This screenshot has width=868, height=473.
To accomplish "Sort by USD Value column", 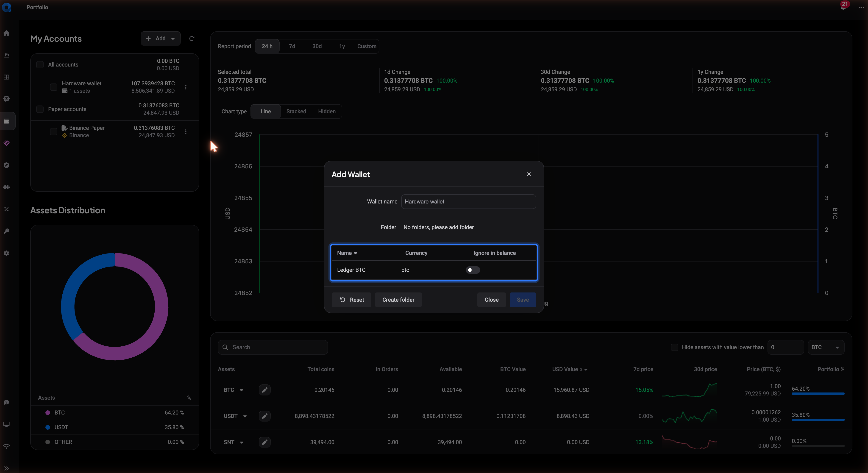I will [x=570, y=369].
